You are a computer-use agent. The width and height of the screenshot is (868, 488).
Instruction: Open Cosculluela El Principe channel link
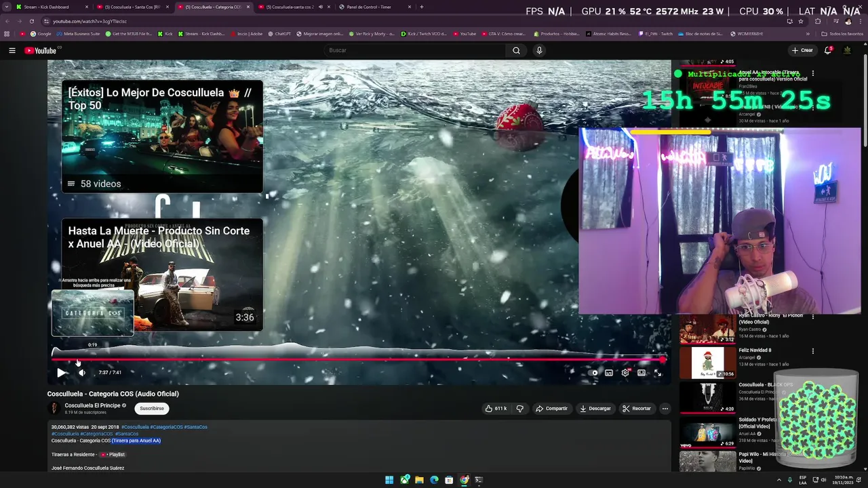coord(92,405)
